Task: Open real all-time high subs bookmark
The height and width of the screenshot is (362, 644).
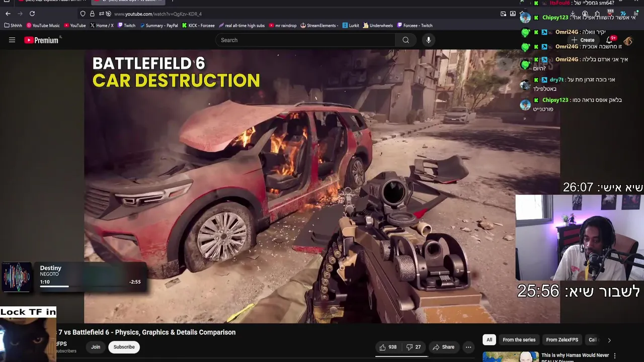Action: (x=242, y=26)
